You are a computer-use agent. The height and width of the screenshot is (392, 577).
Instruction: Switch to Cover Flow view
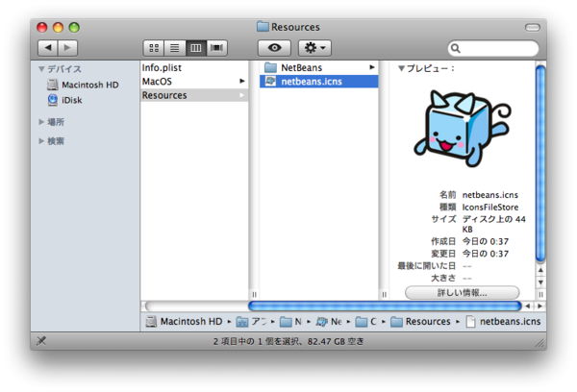(216, 48)
